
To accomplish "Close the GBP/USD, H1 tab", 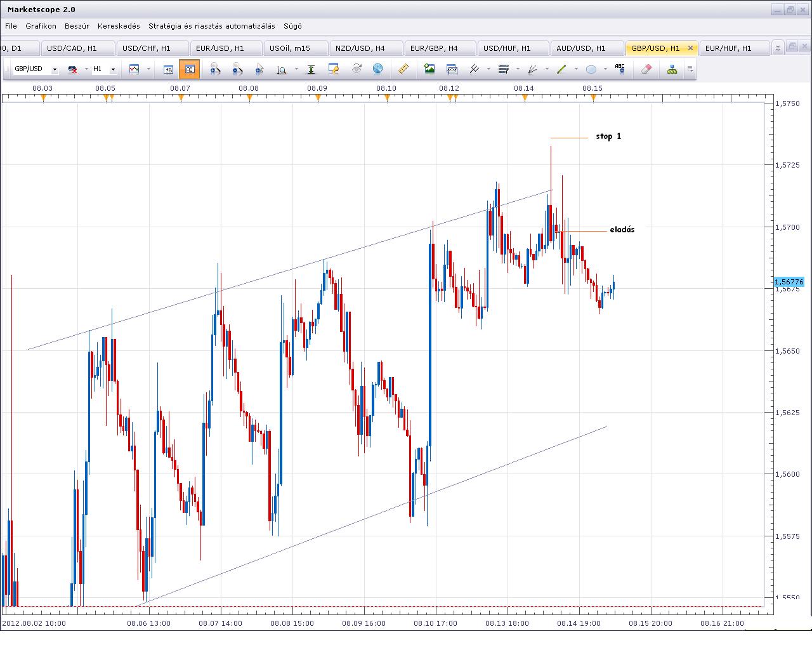I will pos(691,48).
